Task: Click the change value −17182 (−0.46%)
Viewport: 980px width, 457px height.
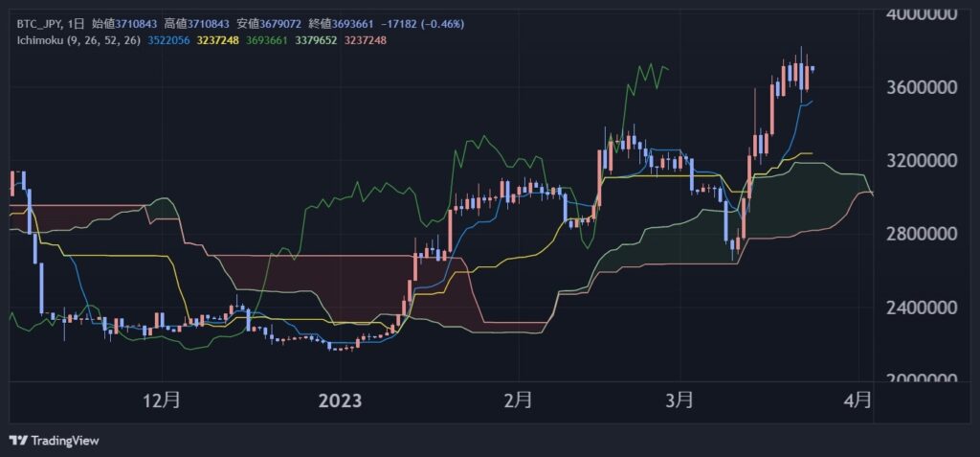Action: (x=423, y=24)
